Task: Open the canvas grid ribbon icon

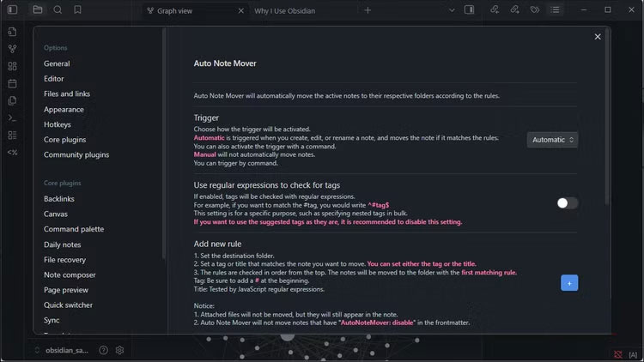Action: point(12,66)
